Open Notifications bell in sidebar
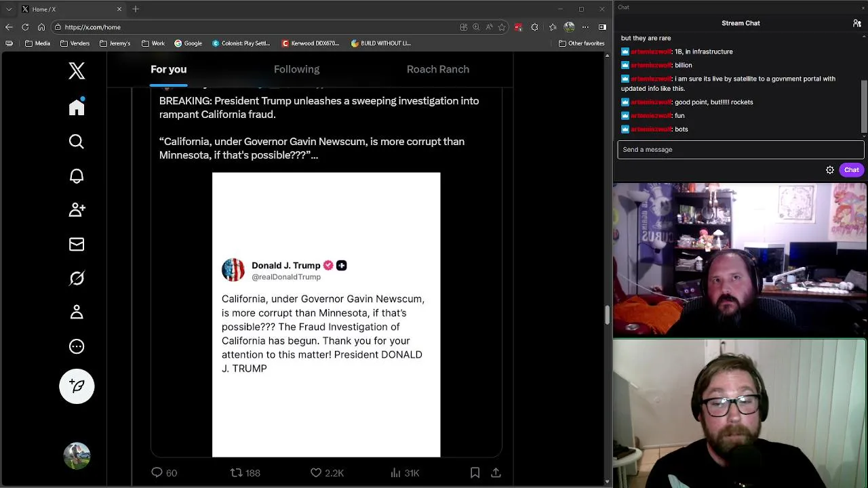This screenshot has height=488, width=868. [x=77, y=176]
